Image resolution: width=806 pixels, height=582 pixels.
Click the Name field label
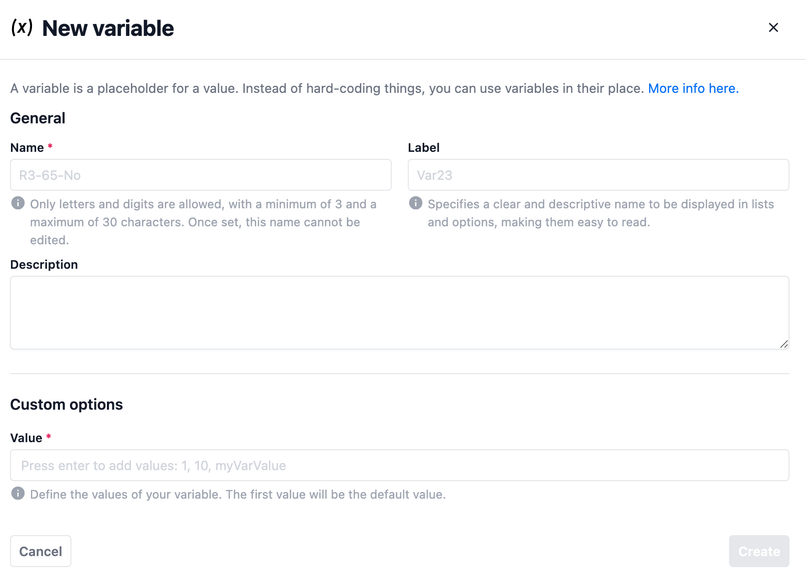(27, 147)
